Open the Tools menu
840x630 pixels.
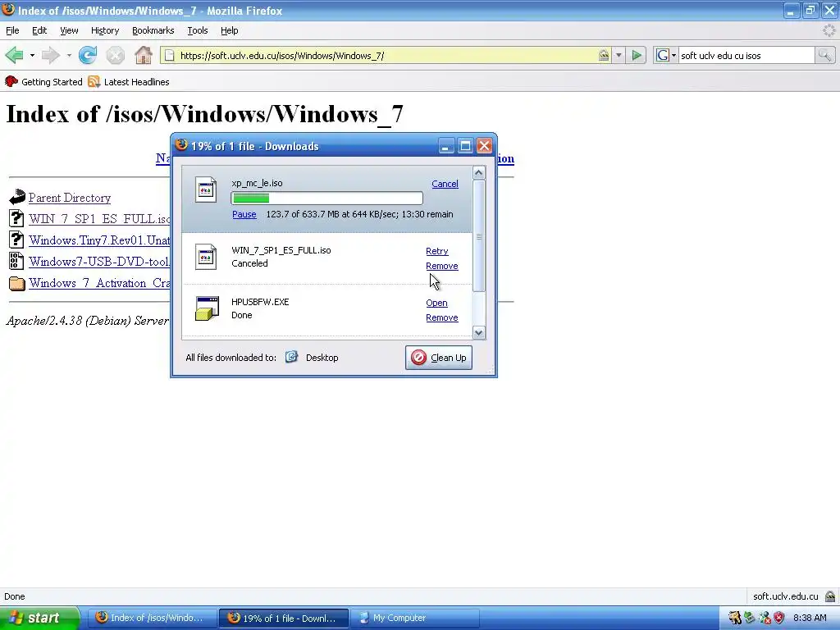click(x=197, y=30)
